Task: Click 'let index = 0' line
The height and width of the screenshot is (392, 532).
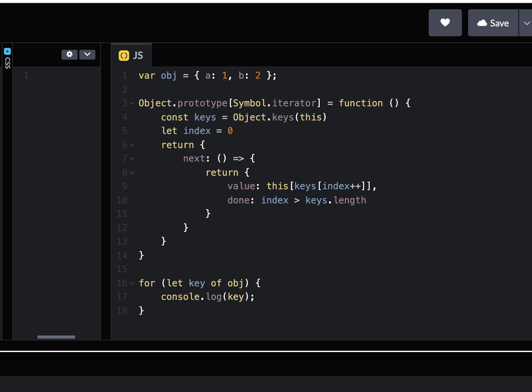Action: click(x=197, y=131)
